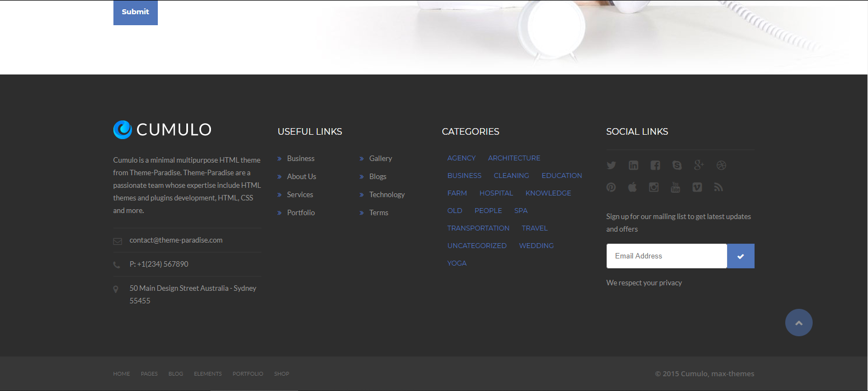Open the Pinterest social link

[x=611, y=187]
